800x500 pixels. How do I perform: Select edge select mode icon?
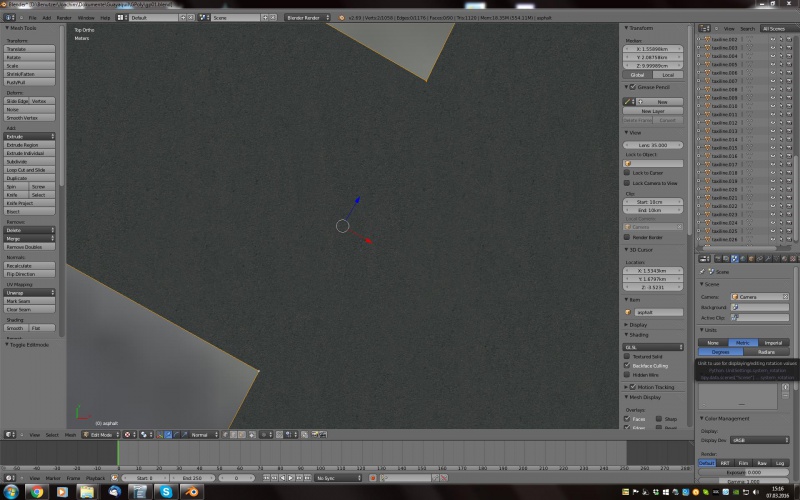tap(234, 435)
